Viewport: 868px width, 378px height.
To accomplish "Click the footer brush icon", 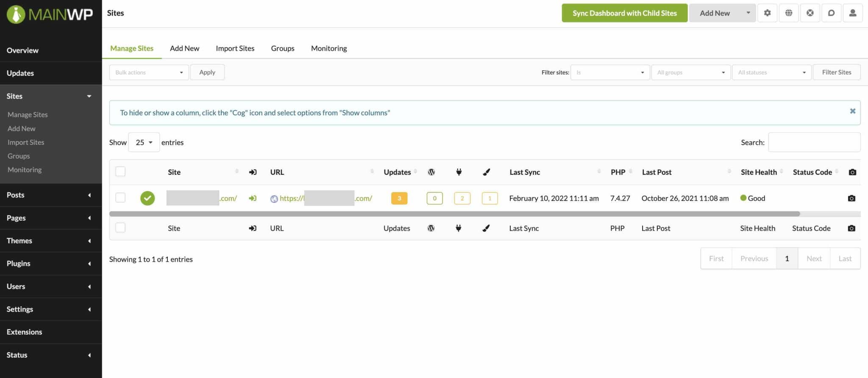I will (x=486, y=228).
